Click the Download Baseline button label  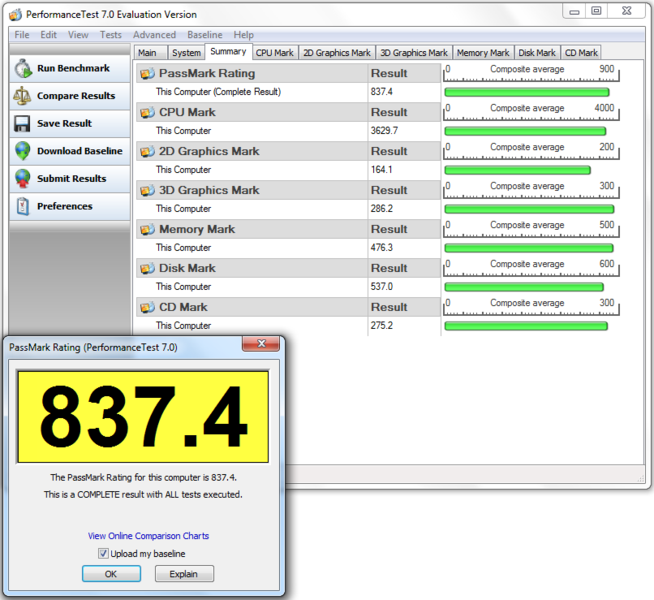80,151
